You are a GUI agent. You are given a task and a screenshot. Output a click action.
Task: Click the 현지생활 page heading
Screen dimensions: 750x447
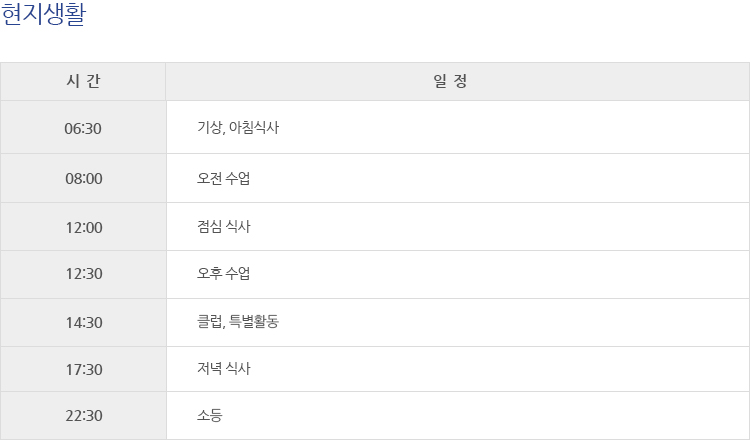[x=49, y=17]
